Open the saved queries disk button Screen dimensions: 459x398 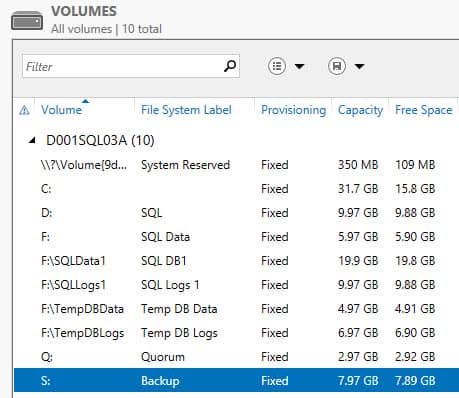tap(337, 66)
